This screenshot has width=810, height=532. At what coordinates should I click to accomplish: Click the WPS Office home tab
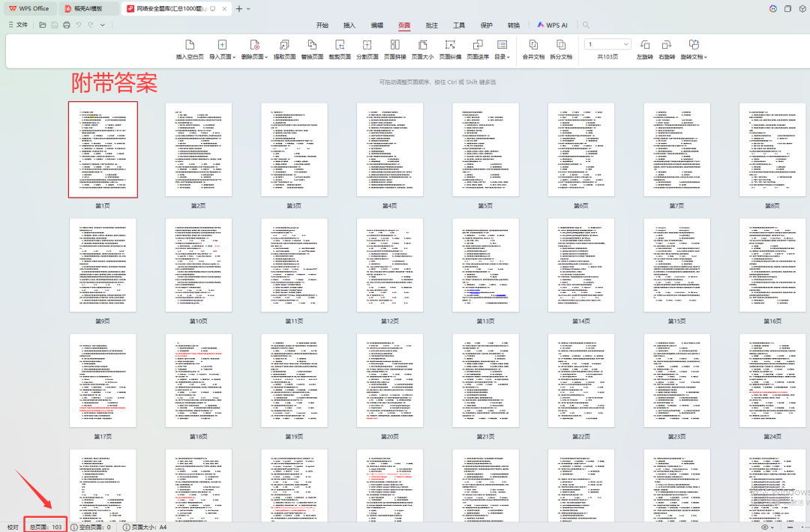29,9
